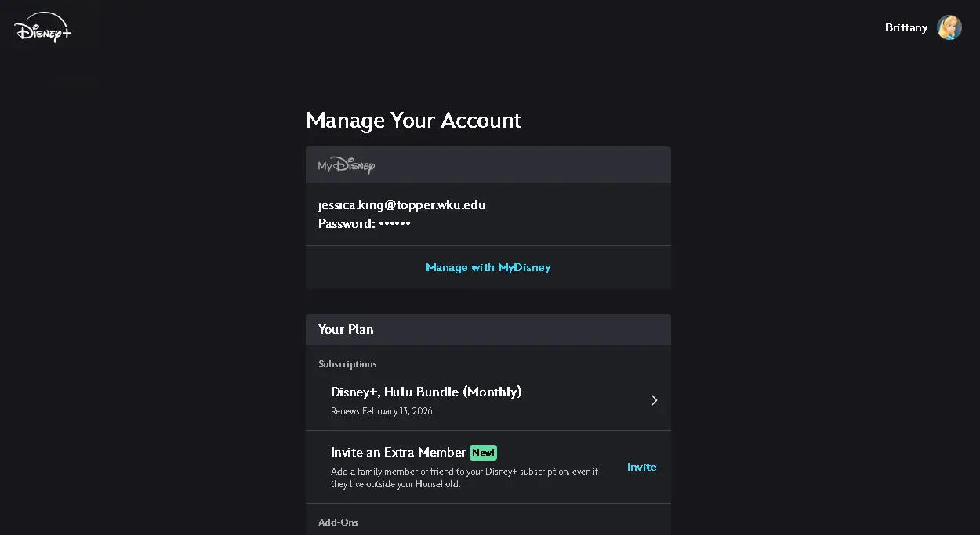This screenshot has width=980, height=535.
Task: Select the jessica.king@topper.wku.edu email address
Action: [x=401, y=205]
